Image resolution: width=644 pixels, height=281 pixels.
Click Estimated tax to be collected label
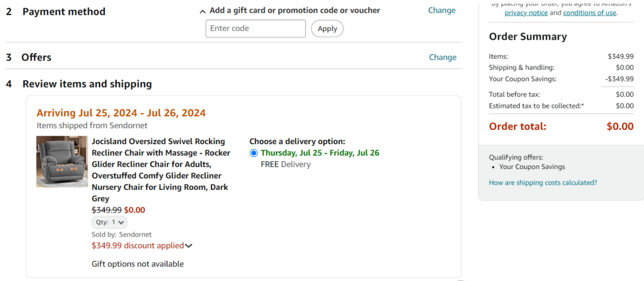(x=536, y=106)
